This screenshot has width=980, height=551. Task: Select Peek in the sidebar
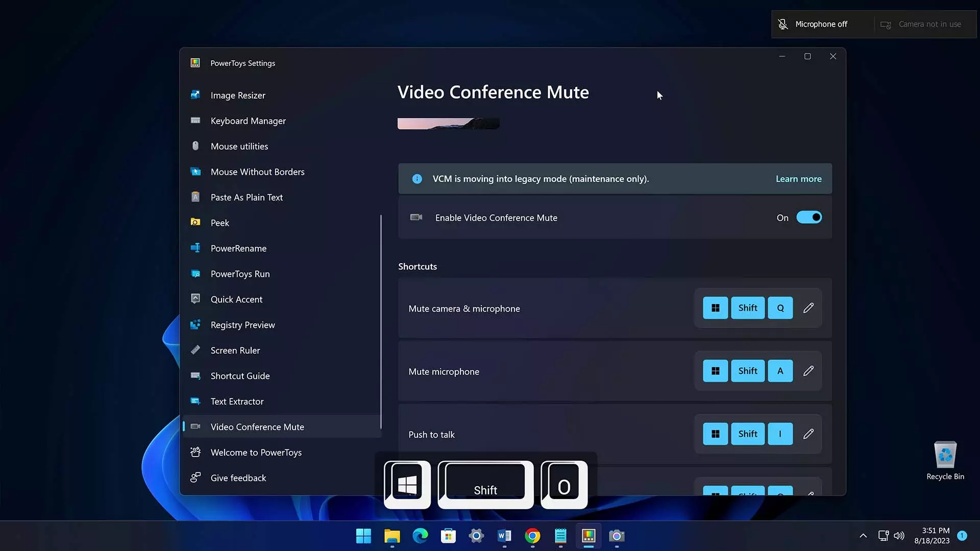(x=282, y=223)
